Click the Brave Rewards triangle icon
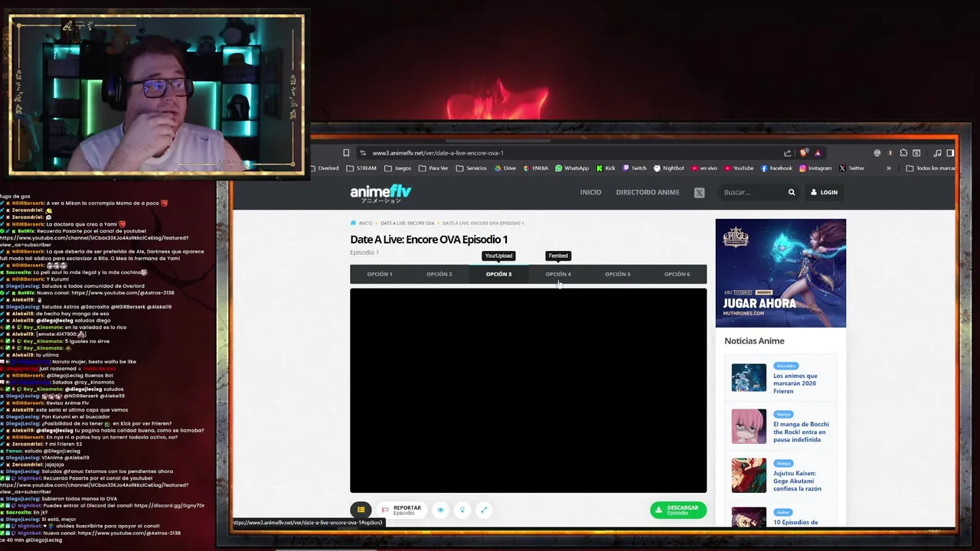Screen dimensions: 980x551 [818, 153]
